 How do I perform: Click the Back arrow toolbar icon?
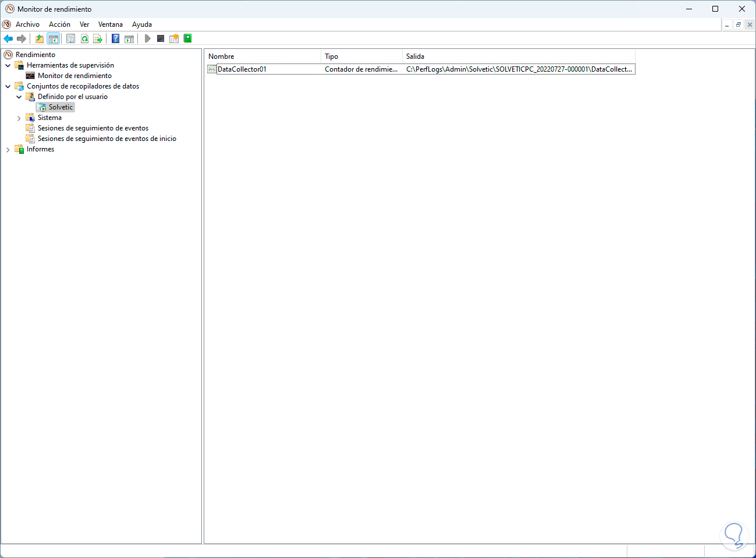(x=8, y=39)
